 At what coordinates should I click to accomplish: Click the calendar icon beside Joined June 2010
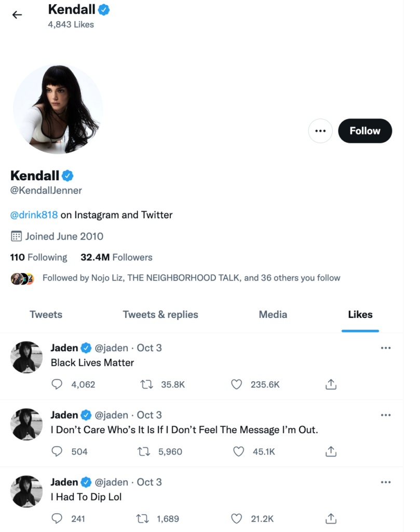coord(16,236)
